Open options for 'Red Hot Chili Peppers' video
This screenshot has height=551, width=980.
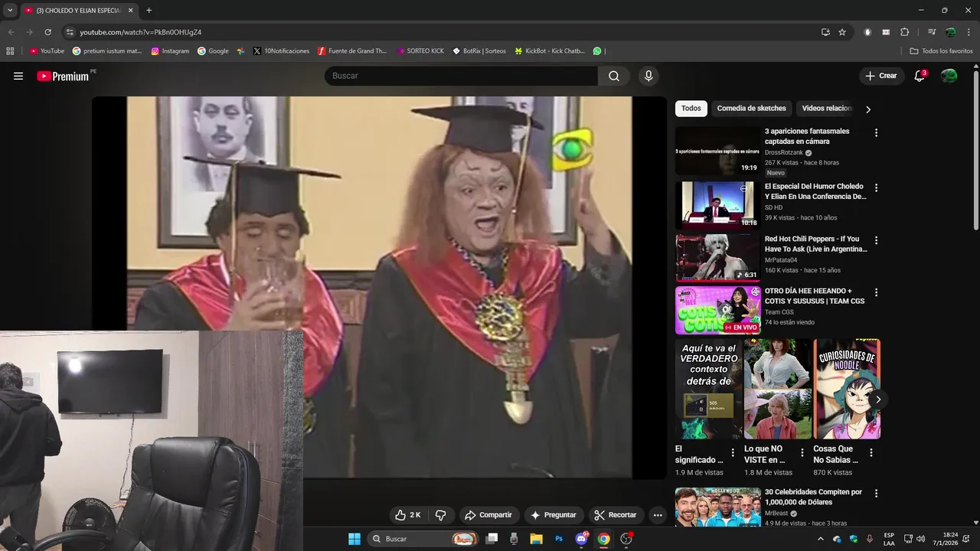876,240
